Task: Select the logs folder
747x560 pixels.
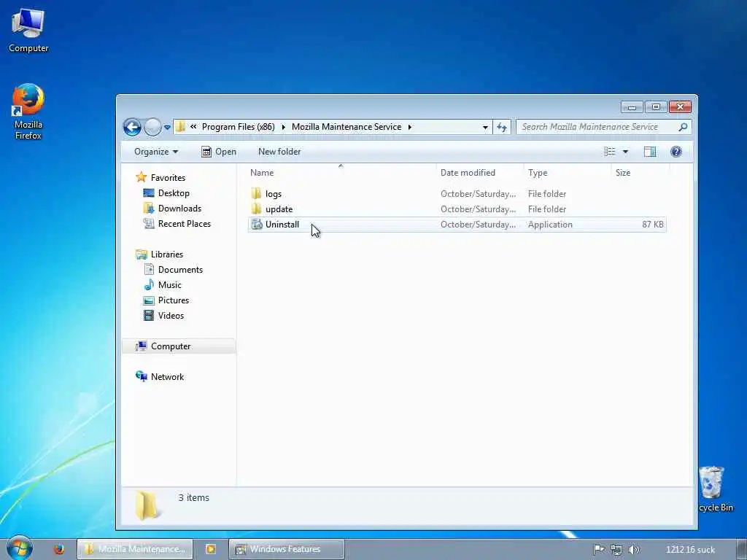Action: [274, 194]
